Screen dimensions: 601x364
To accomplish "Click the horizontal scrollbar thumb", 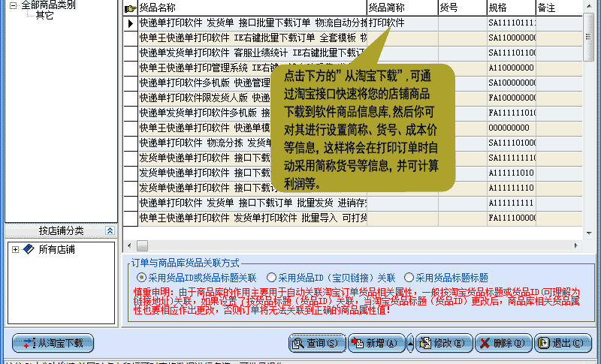I will (142, 245).
